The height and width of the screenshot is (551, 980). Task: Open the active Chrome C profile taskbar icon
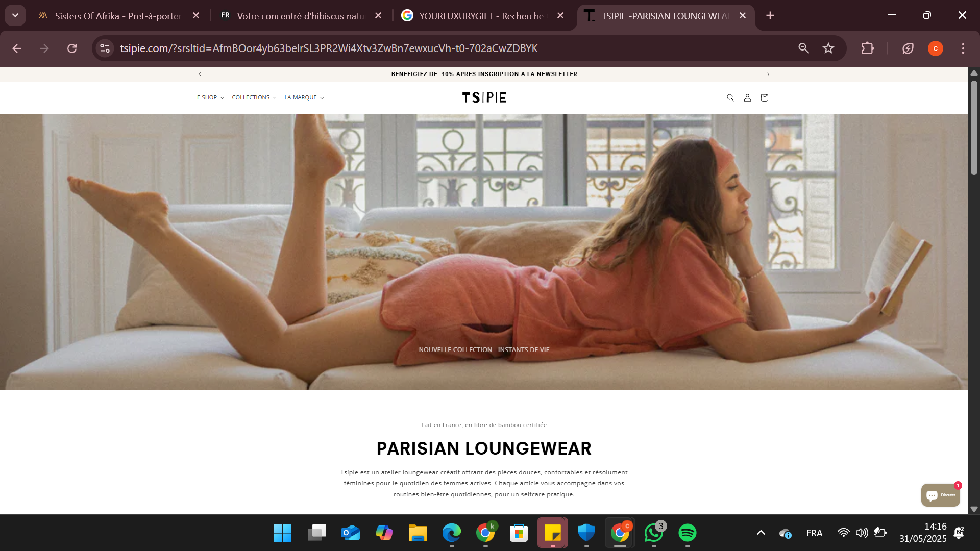[620, 533]
